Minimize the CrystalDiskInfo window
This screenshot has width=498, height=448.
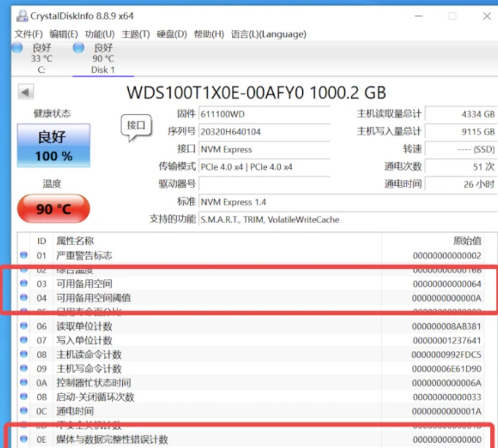pos(419,16)
